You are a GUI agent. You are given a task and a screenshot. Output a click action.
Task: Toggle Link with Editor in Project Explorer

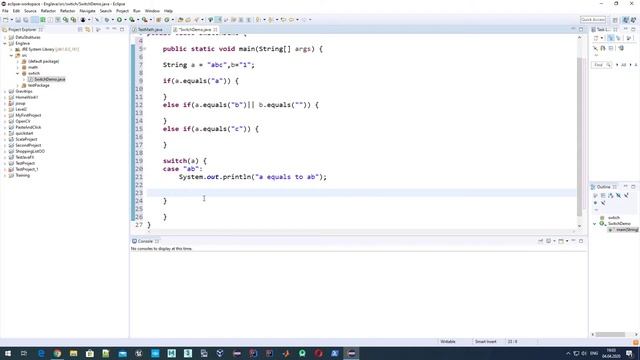[88, 30]
